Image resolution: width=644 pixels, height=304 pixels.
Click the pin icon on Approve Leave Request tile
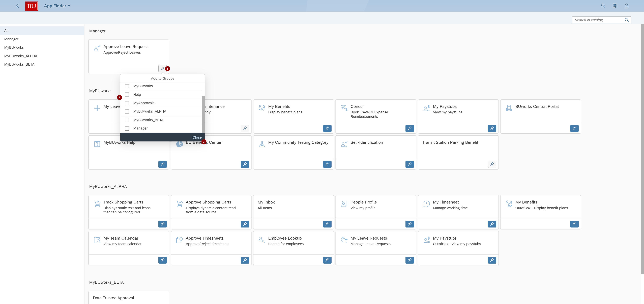(162, 68)
